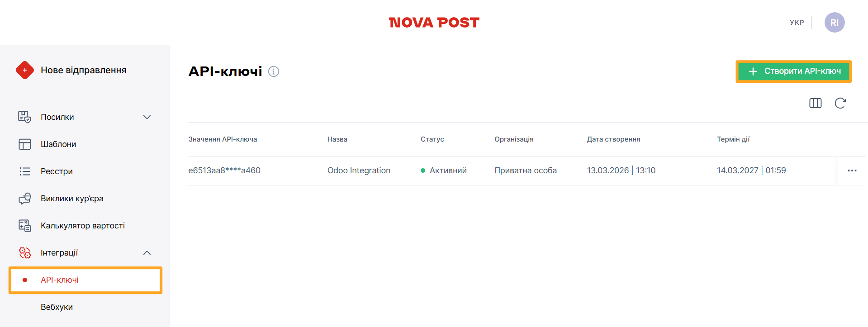868x327 pixels.
Task: Click the NOVA POST logo
Action: [434, 23]
